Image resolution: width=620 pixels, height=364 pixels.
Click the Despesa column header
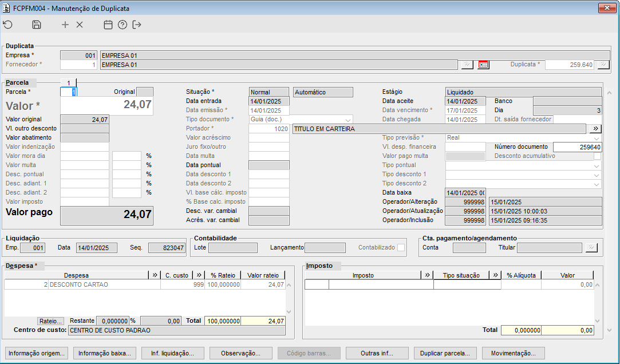click(x=76, y=275)
